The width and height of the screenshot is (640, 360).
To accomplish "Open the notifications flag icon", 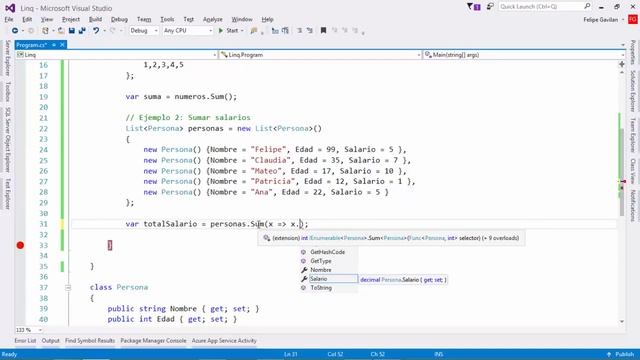I will click(x=473, y=7).
